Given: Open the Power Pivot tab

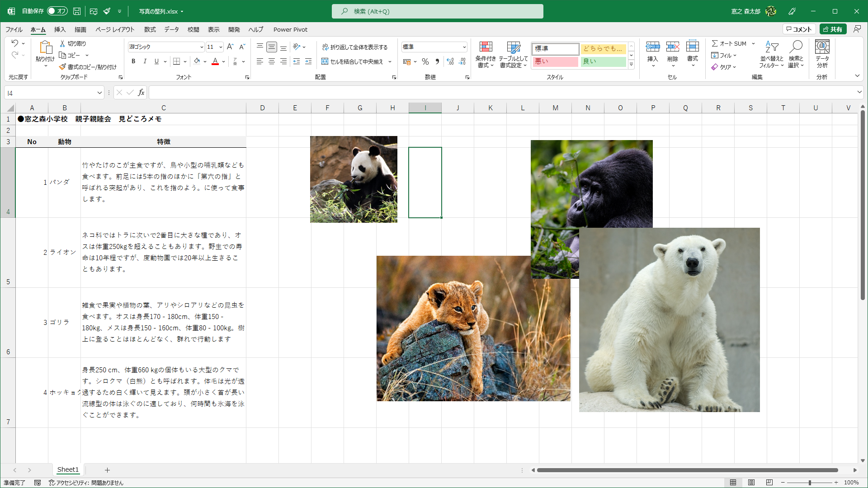Looking at the screenshot, I should tap(290, 29).
